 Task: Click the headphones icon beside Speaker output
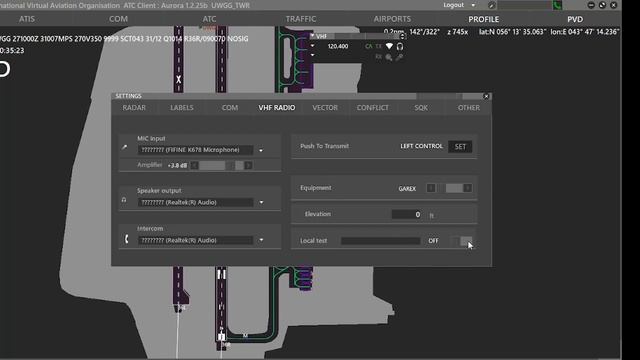pyautogui.click(x=124, y=200)
